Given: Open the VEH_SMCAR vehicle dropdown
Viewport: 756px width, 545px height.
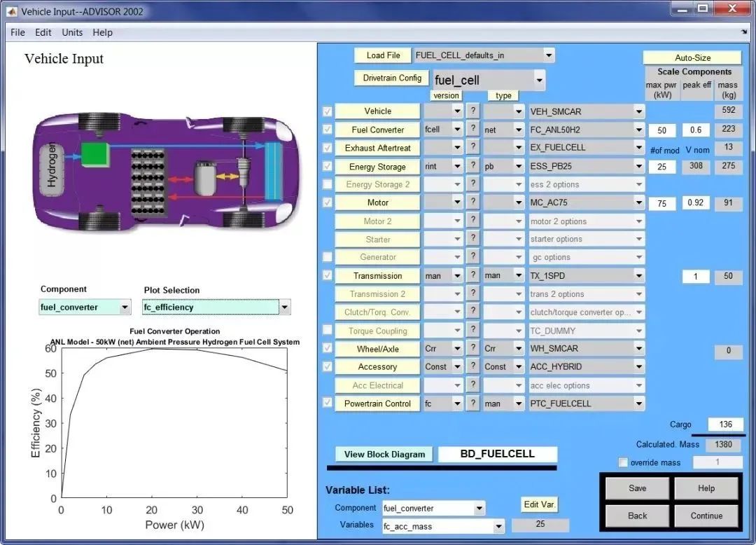Looking at the screenshot, I should (587, 111).
